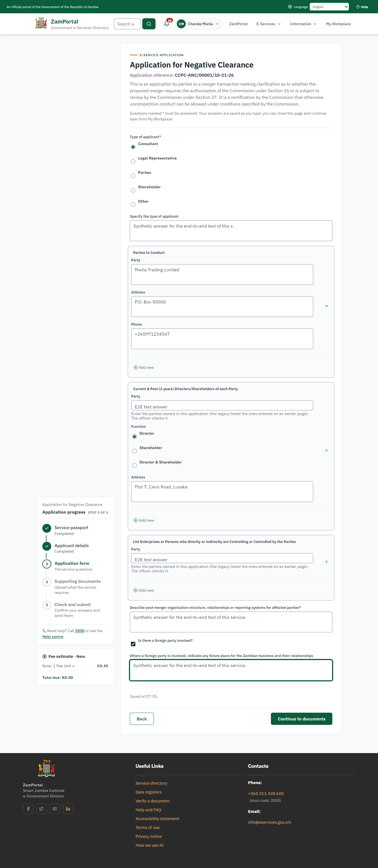Click the CM user avatar

pyautogui.click(x=181, y=24)
